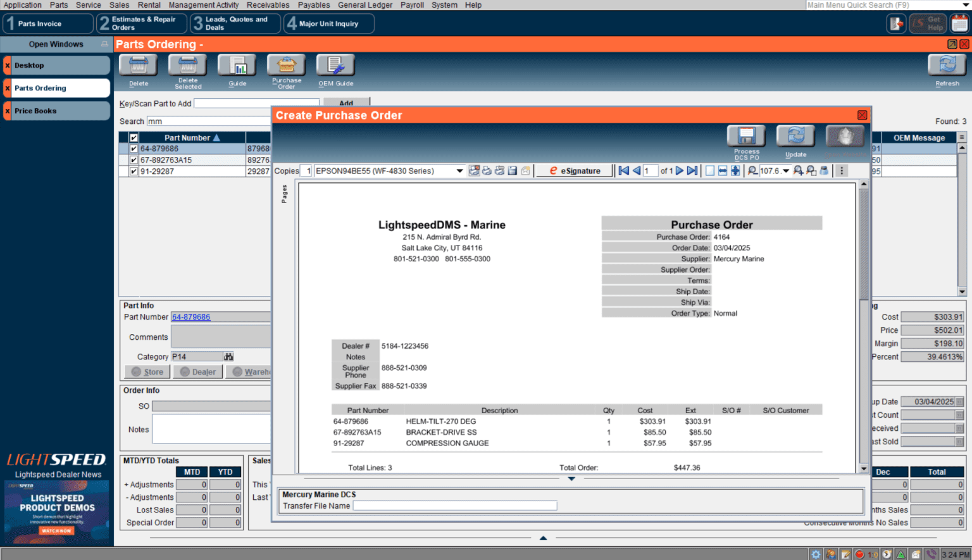Uncheck the checkbox for part 67-892763A15
This screenshot has width=972, height=560.
[x=134, y=160]
